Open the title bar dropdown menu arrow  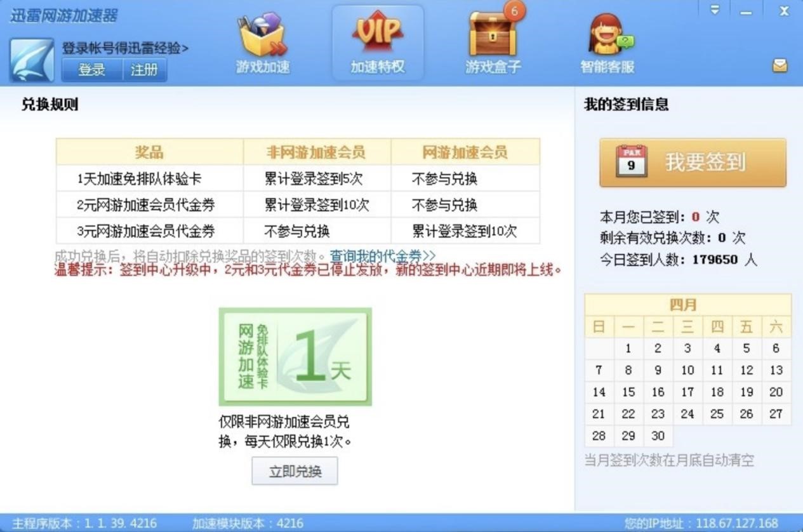(715, 11)
